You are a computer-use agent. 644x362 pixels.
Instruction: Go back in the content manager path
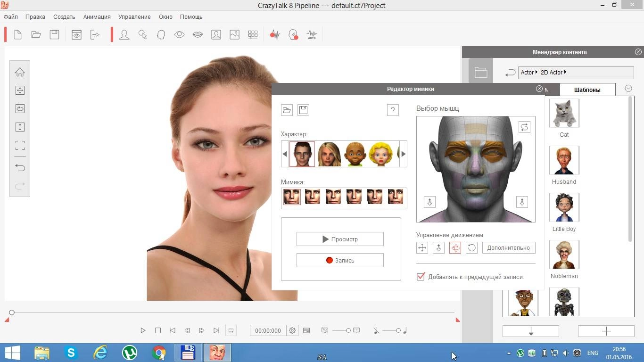[510, 73]
